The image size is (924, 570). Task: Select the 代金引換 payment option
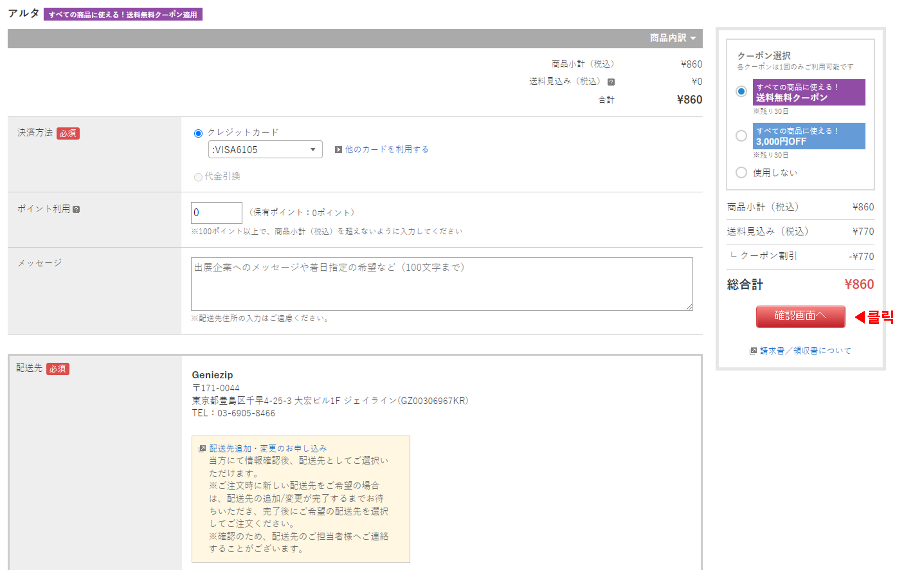198,177
